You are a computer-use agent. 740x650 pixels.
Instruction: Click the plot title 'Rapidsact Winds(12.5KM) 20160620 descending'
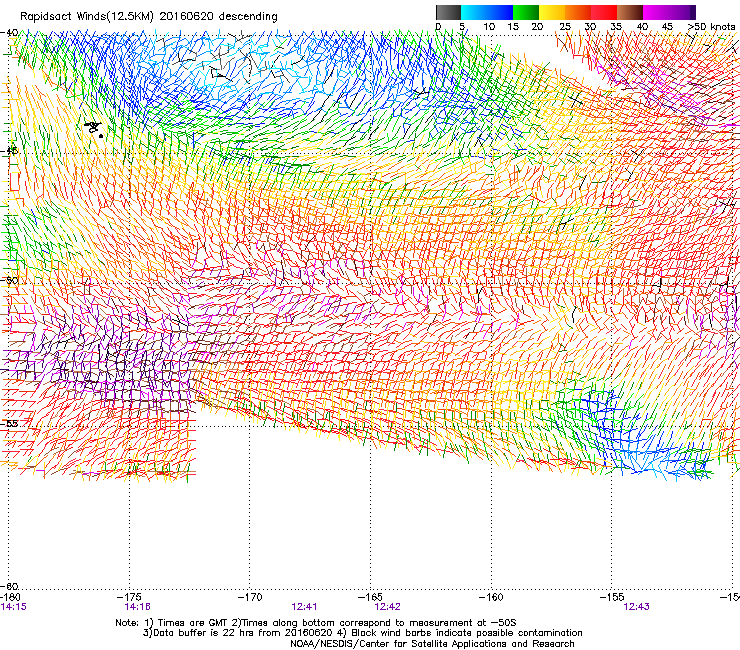tap(149, 16)
